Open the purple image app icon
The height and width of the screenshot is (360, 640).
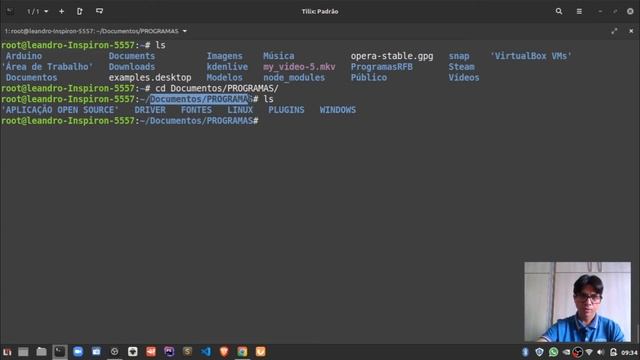point(169,352)
